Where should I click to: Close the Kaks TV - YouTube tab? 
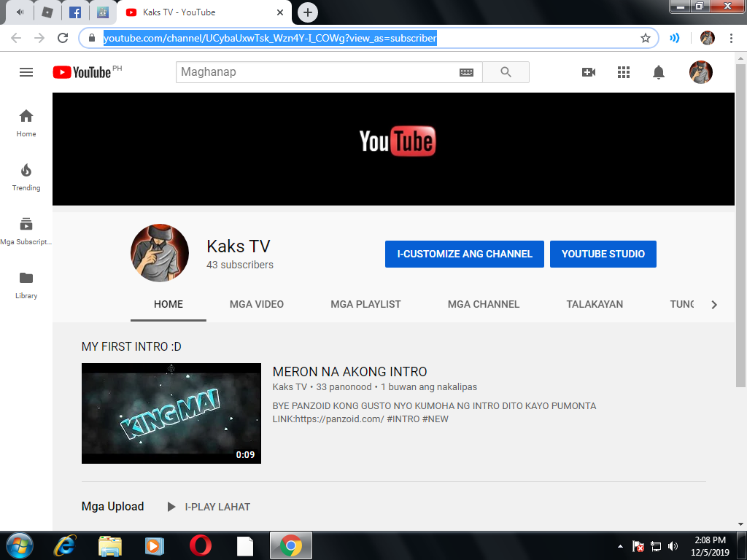click(280, 12)
